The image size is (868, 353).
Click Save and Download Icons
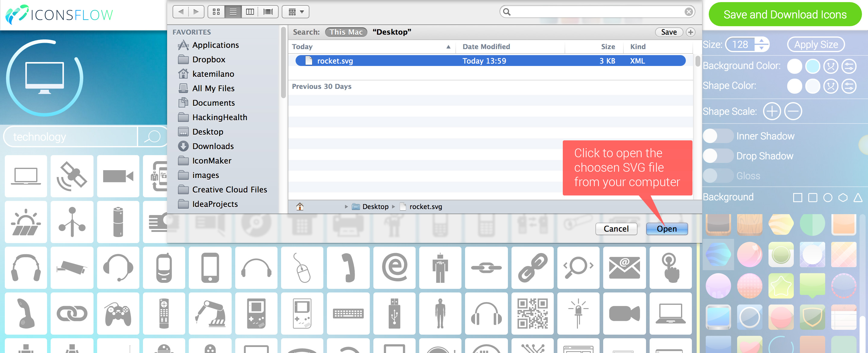pyautogui.click(x=785, y=14)
